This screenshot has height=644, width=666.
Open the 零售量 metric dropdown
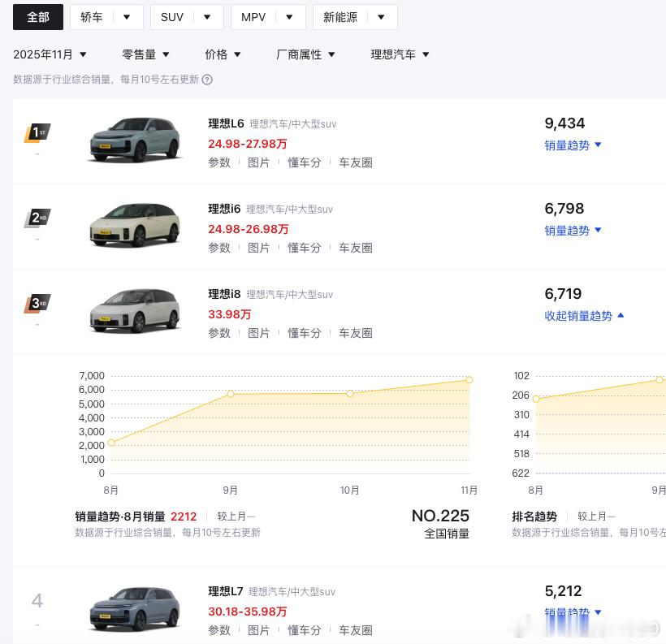click(x=145, y=54)
